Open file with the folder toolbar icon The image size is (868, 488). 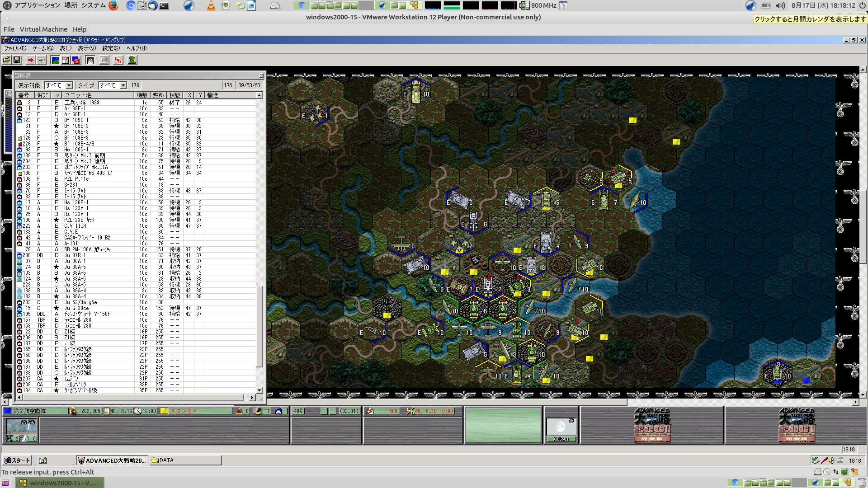pyautogui.click(x=6, y=60)
